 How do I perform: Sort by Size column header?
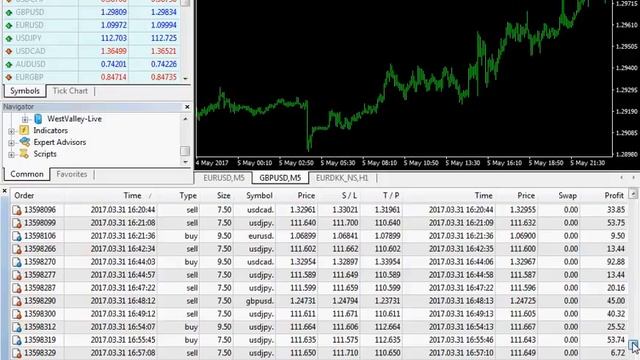pyautogui.click(x=224, y=196)
